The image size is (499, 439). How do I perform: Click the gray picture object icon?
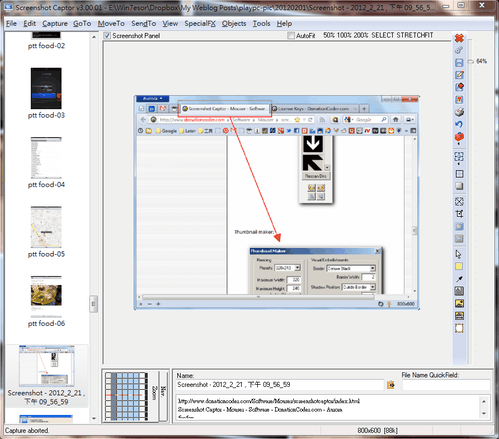(459, 291)
